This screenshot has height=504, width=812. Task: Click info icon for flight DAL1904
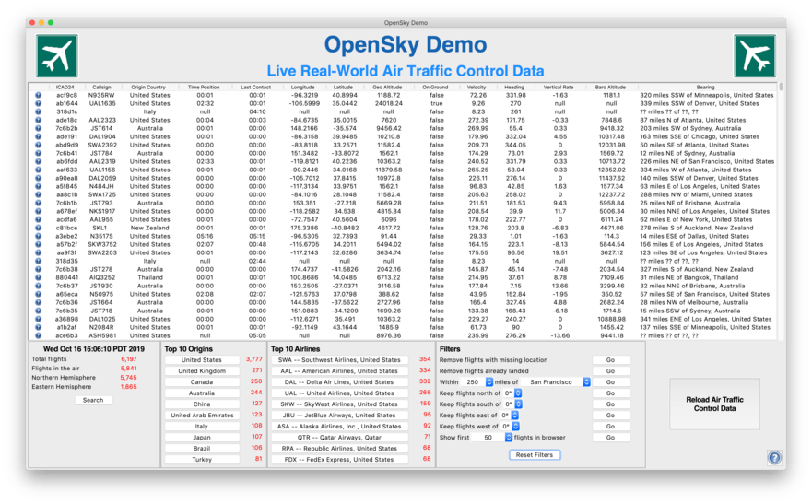click(39, 136)
